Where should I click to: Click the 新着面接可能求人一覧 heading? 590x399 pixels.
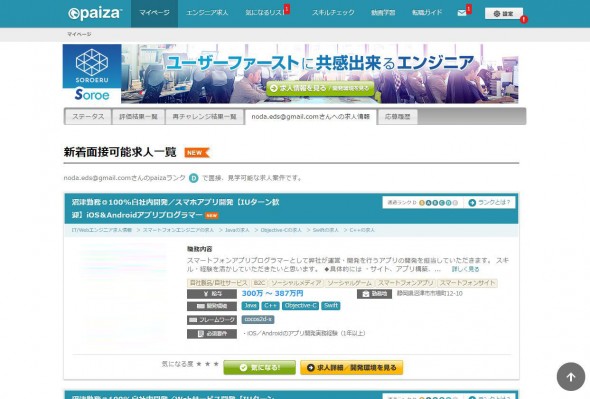(120, 152)
